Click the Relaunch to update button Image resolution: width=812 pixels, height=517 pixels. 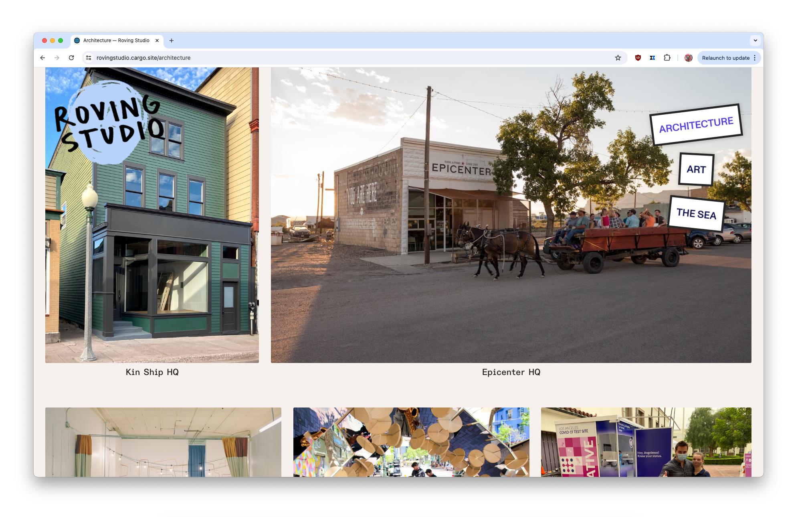[725, 58]
